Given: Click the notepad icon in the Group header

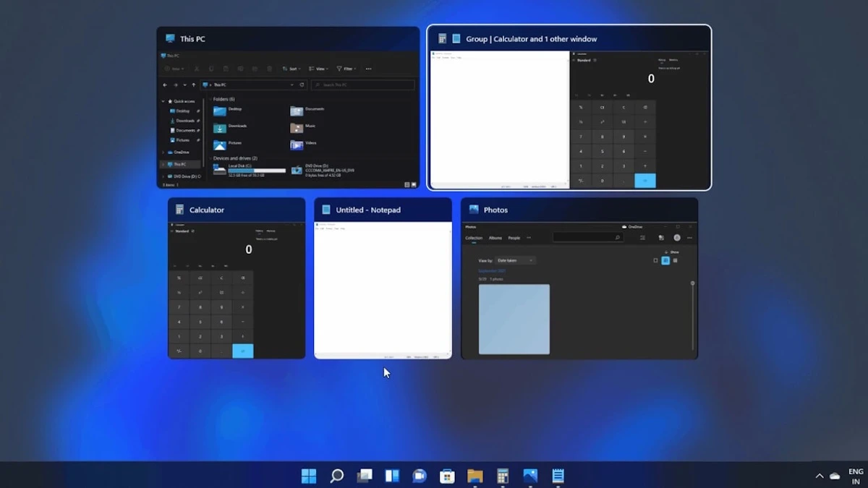Looking at the screenshot, I should (456, 39).
